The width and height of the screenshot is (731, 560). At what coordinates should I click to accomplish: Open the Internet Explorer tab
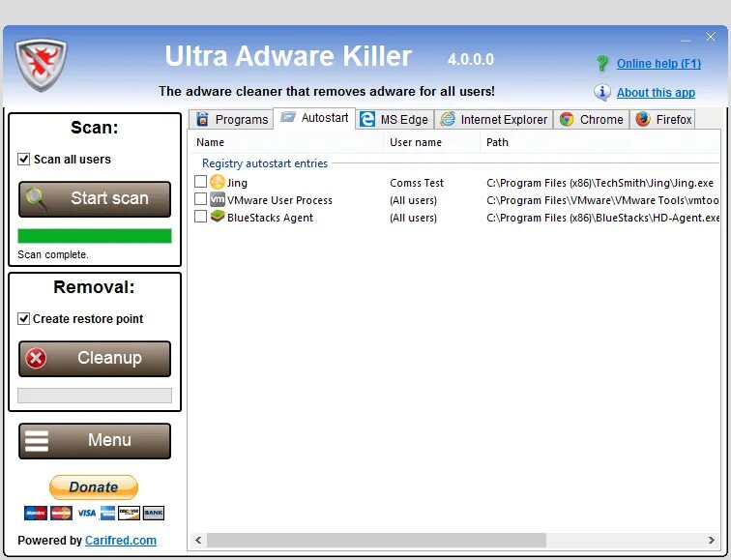tap(494, 119)
